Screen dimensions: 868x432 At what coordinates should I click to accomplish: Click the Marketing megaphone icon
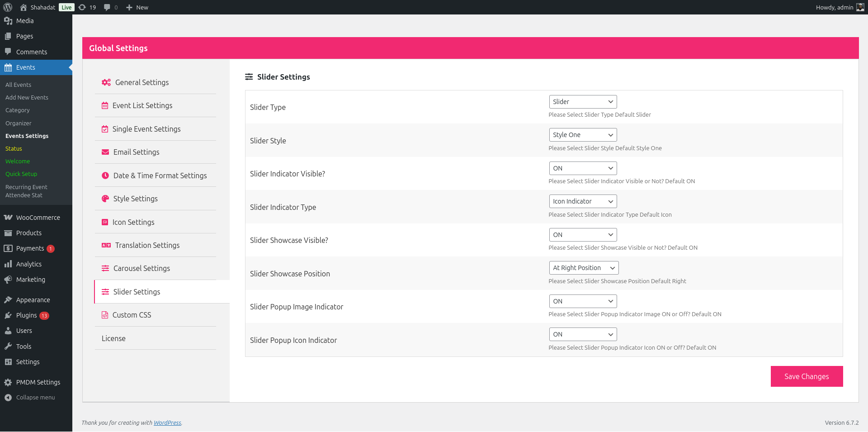[8, 280]
